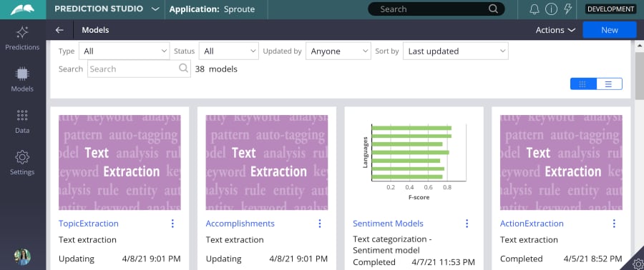
Task: Click the DEVELOPMENT environment badge
Action: coord(611,9)
